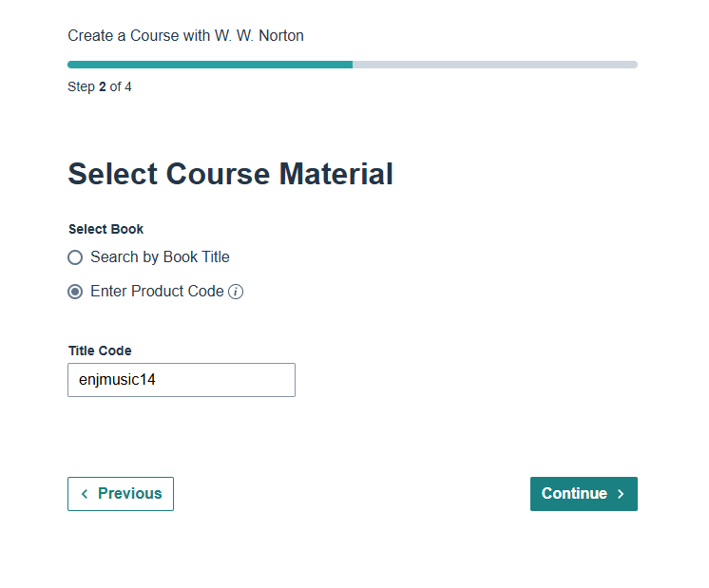
Task: Click the Search by Book Title label text
Action: pyautogui.click(x=160, y=257)
